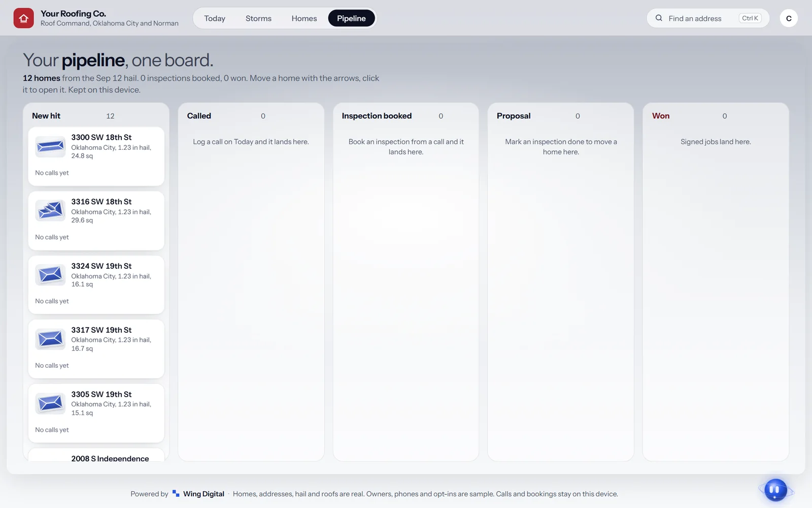The height and width of the screenshot is (508, 812).
Task: Click roof thumbnail for 3305 SW 19th St
Action: pyautogui.click(x=50, y=403)
